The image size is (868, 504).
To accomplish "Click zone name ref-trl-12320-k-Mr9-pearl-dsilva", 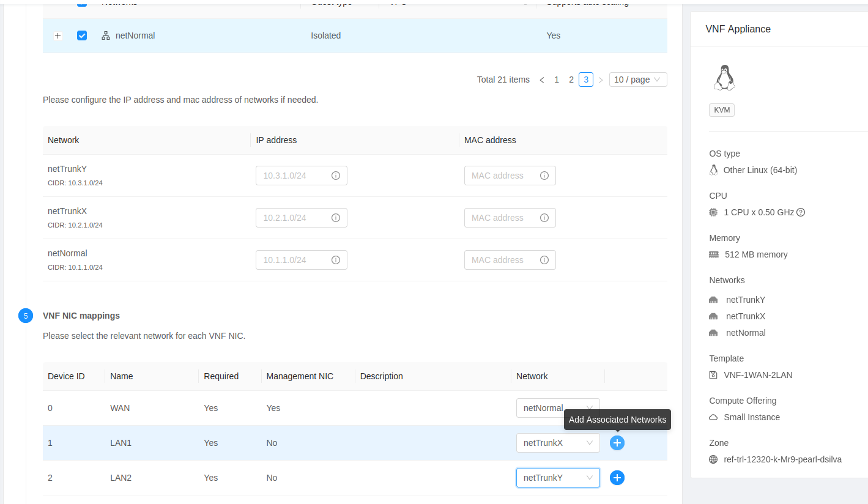I will click(x=782, y=459).
